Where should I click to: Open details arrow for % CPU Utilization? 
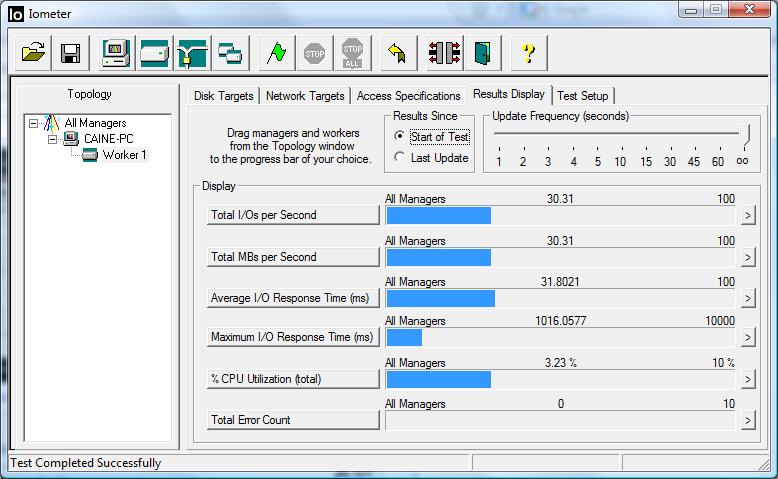pyautogui.click(x=748, y=380)
